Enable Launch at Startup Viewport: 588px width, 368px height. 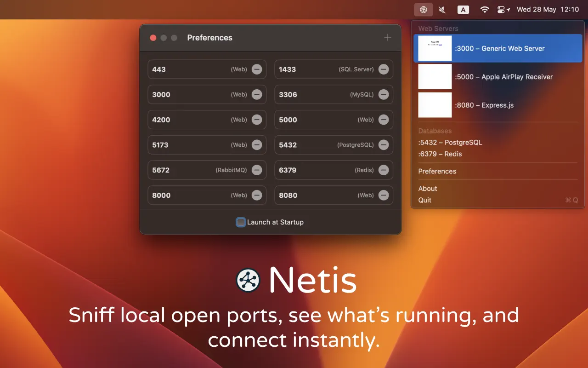click(x=241, y=222)
